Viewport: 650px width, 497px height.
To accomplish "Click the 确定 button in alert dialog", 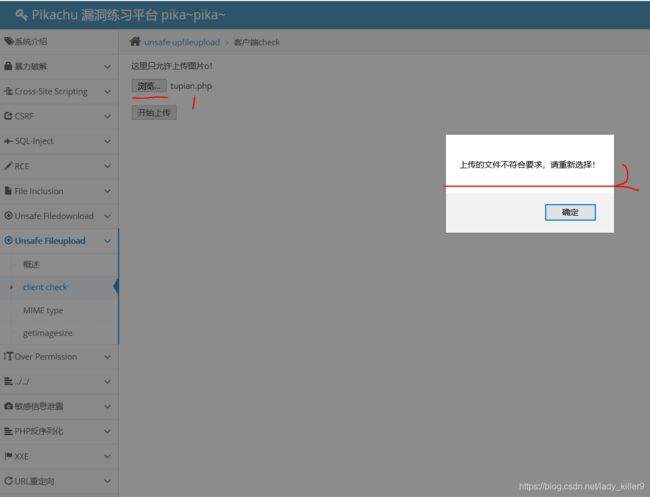I will click(570, 212).
